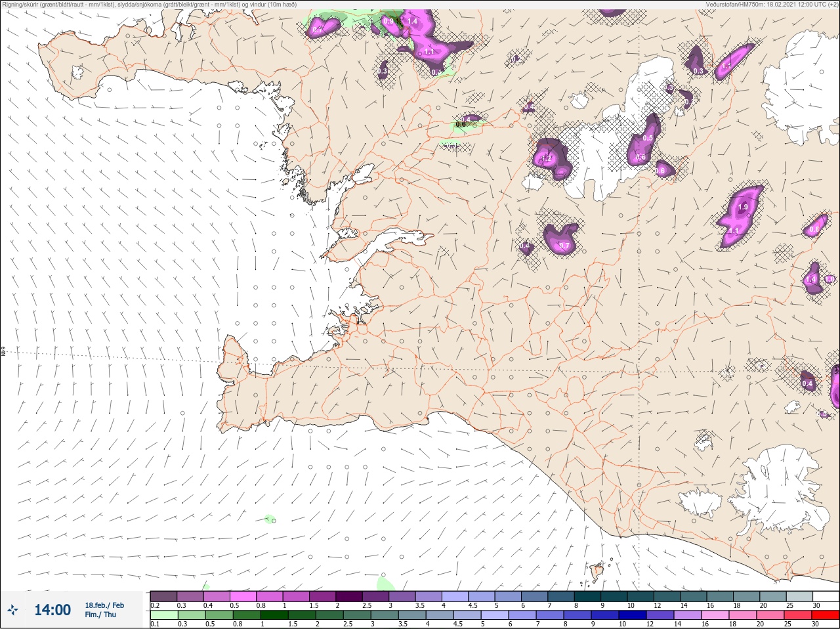Select rain legend swatch between 0.1 and 0.3
This screenshot has height=629, width=840.
tap(163, 615)
